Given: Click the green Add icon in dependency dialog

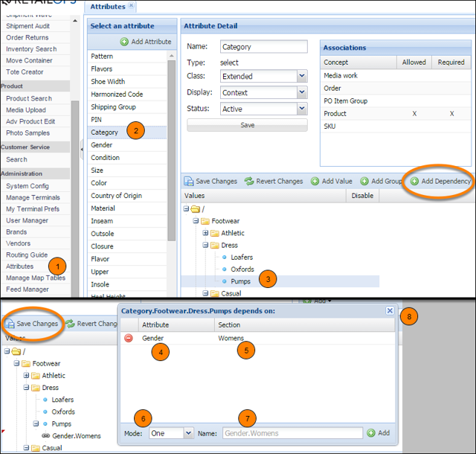Looking at the screenshot, I should pos(371,433).
